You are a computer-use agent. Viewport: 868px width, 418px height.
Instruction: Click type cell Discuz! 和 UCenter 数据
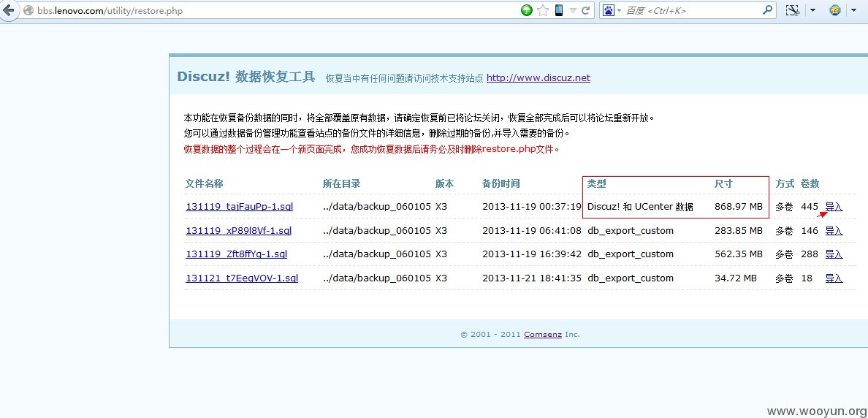[x=640, y=207]
